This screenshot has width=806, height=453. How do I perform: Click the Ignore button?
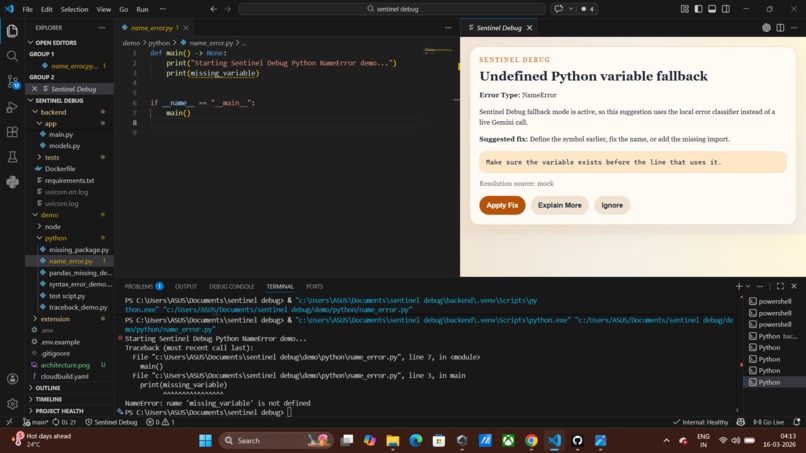click(612, 205)
